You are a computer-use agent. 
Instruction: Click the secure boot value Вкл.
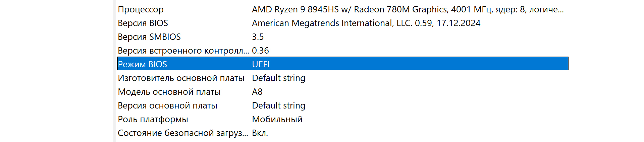pyautogui.click(x=260, y=133)
